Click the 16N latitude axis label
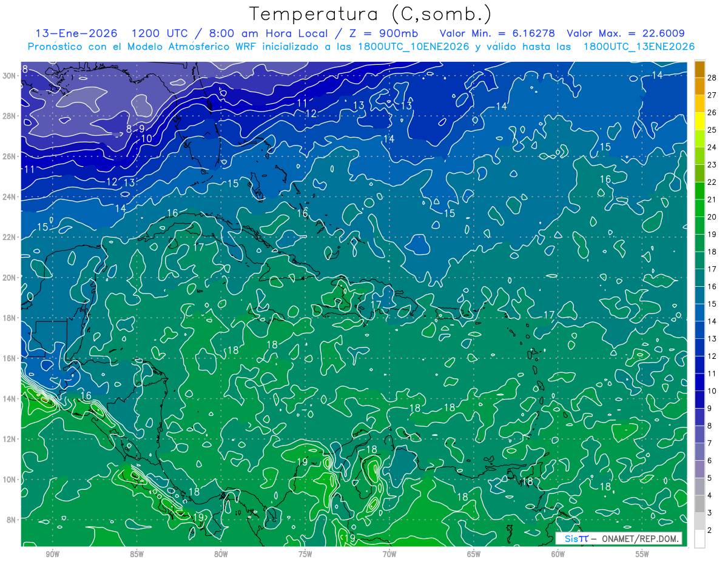The width and height of the screenshot is (728, 562). 8,358
